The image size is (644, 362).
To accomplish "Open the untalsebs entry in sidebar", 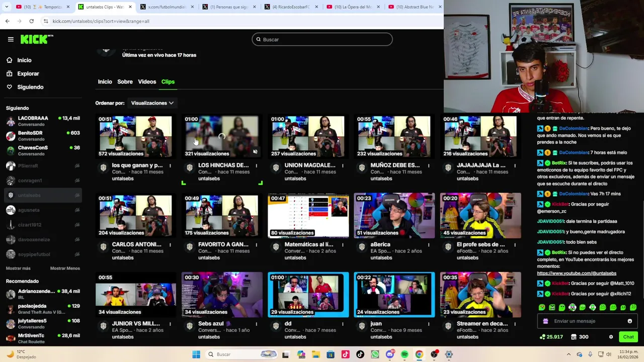I will click(x=43, y=195).
